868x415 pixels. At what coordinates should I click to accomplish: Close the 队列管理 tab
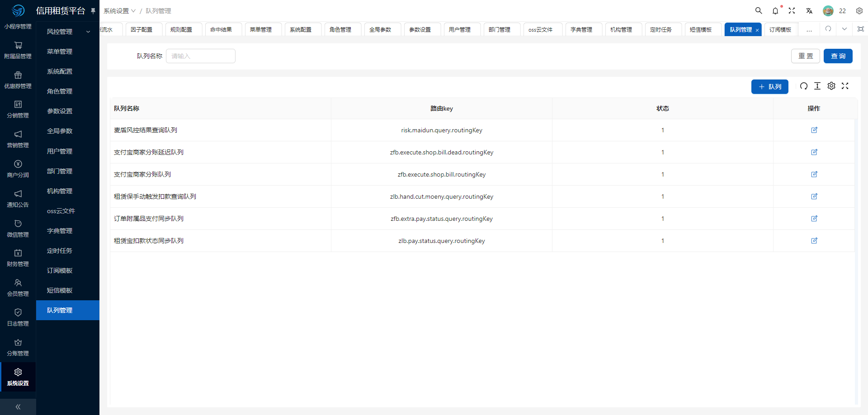click(x=757, y=30)
